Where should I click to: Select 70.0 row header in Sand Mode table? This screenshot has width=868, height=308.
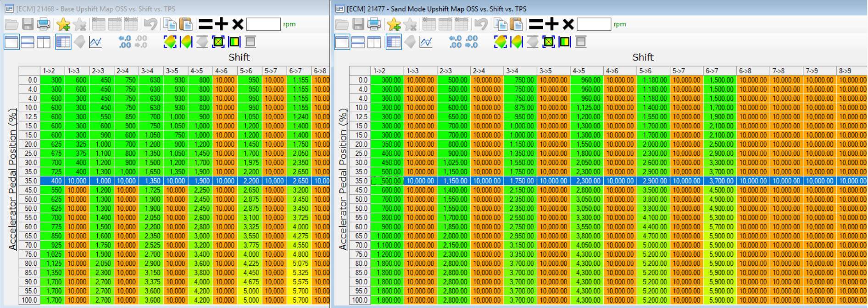360,245
